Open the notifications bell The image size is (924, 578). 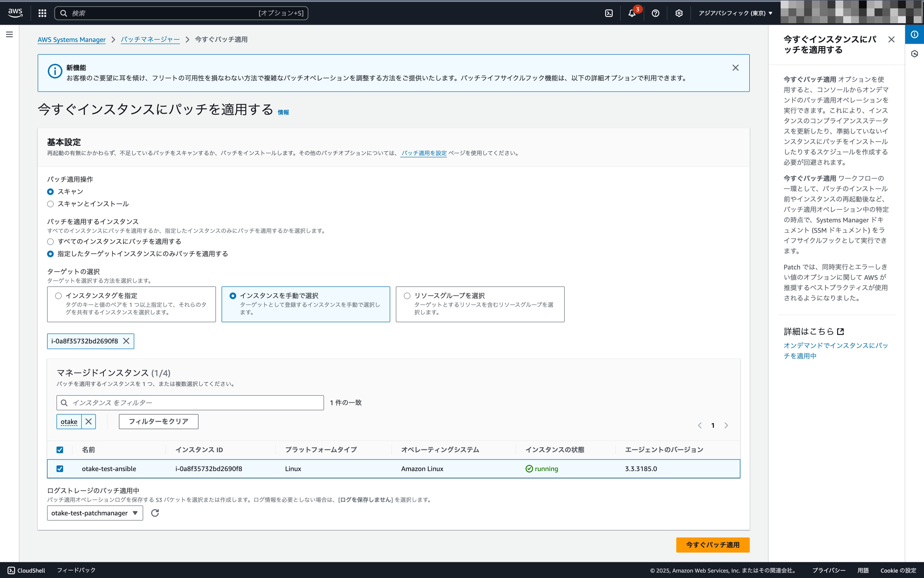(x=632, y=13)
